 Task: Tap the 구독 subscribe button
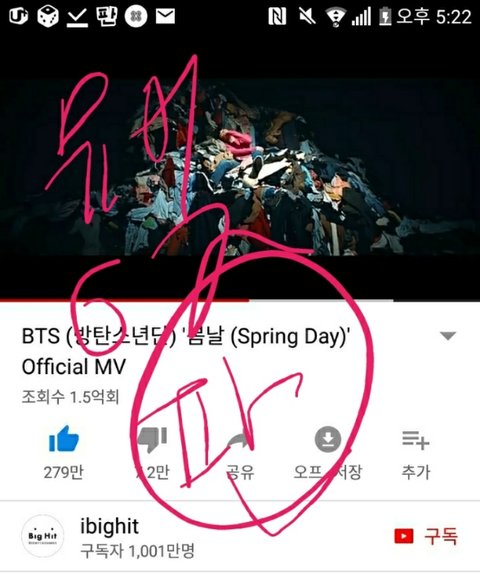pos(426,536)
